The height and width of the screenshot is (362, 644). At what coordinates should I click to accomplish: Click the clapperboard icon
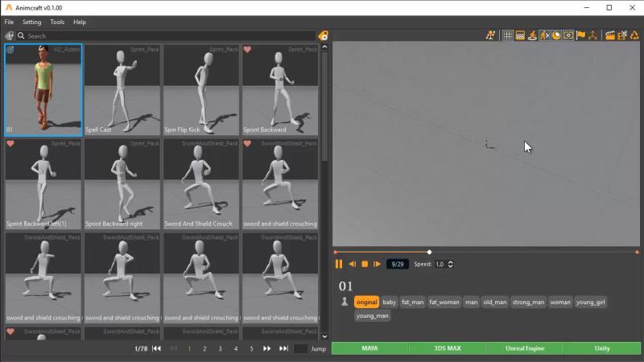click(610, 35)
